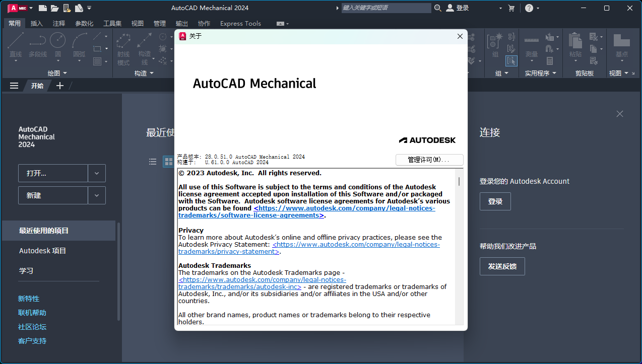Click the Open from Web & Mobile icon
The image size is (642, 364).
pos(67,8)
